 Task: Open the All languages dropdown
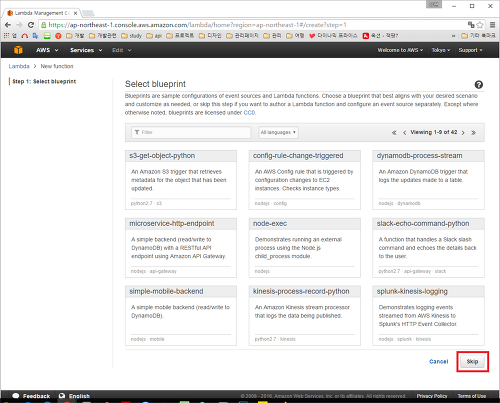(278, 132)
